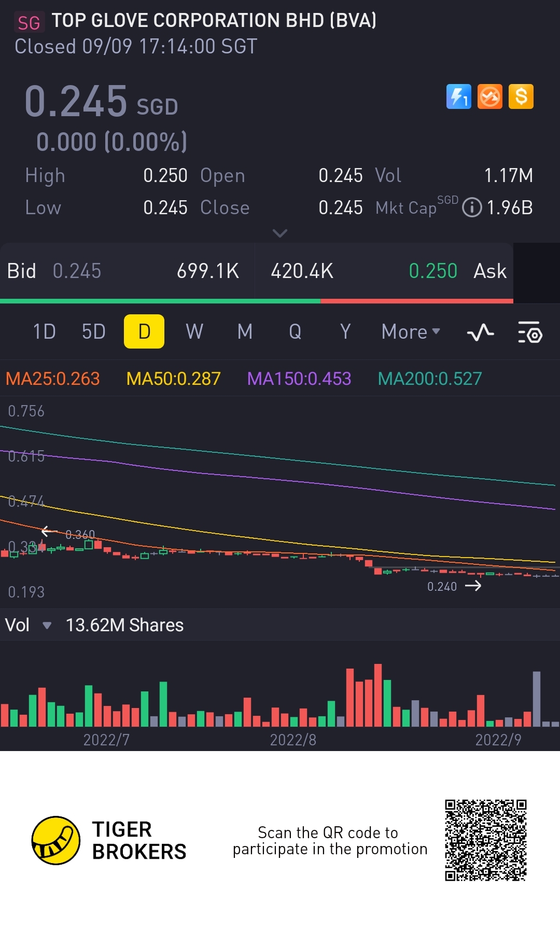Select the monthly M chart tab
This screenshot has width=560, height=930.
(x=245, y=331)
